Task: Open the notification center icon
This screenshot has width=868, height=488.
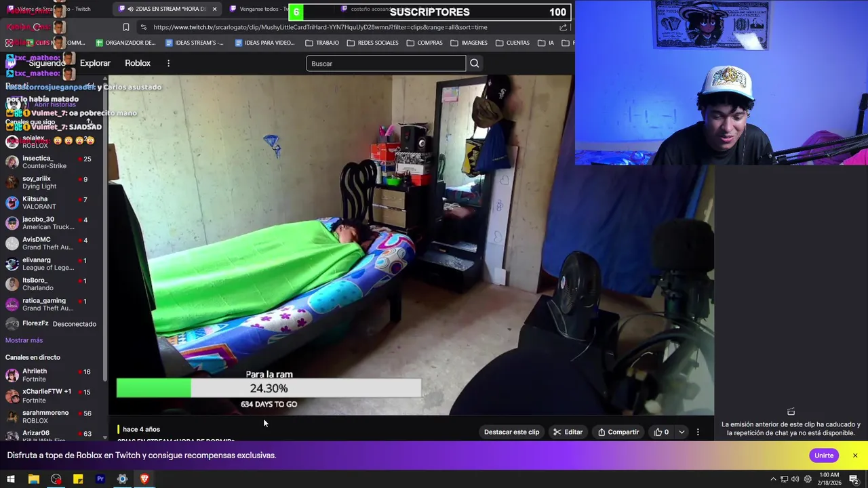Action: (x=853, y=479)
